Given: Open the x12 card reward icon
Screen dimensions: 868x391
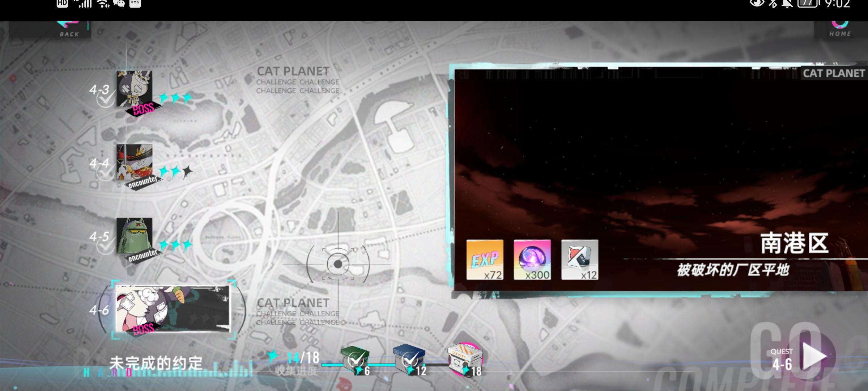Looking at the screenshot, I should click(x=579, y=260).
